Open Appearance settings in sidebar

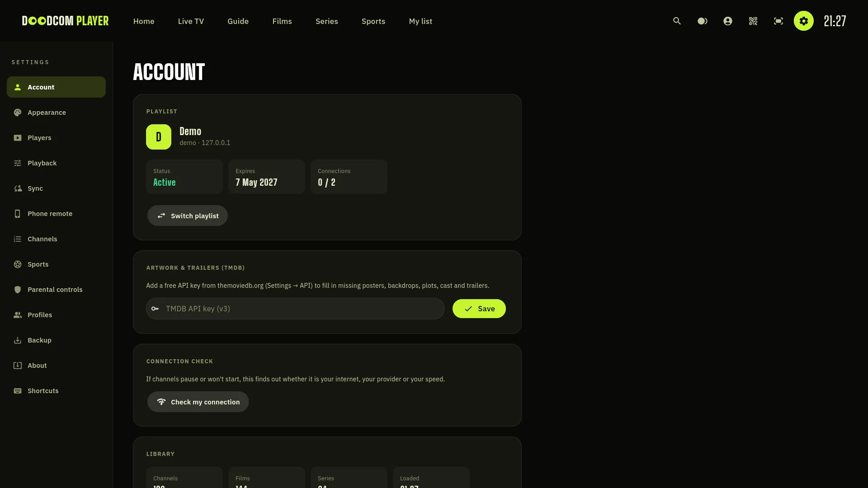[56, 112]
